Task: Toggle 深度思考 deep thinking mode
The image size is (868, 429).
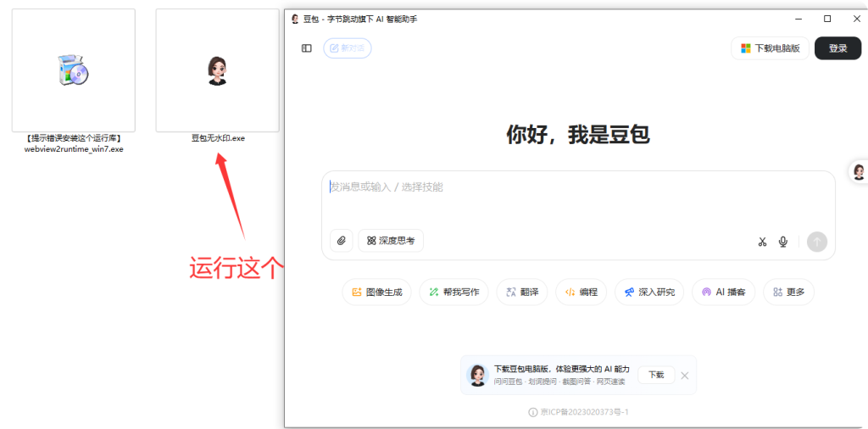Action: pos(391,241)
